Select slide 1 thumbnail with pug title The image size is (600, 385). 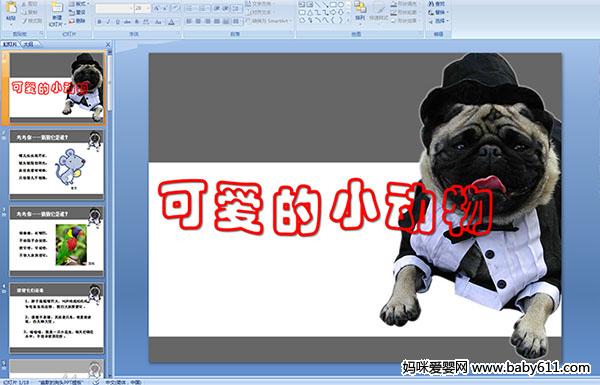[x=57, y=88]
